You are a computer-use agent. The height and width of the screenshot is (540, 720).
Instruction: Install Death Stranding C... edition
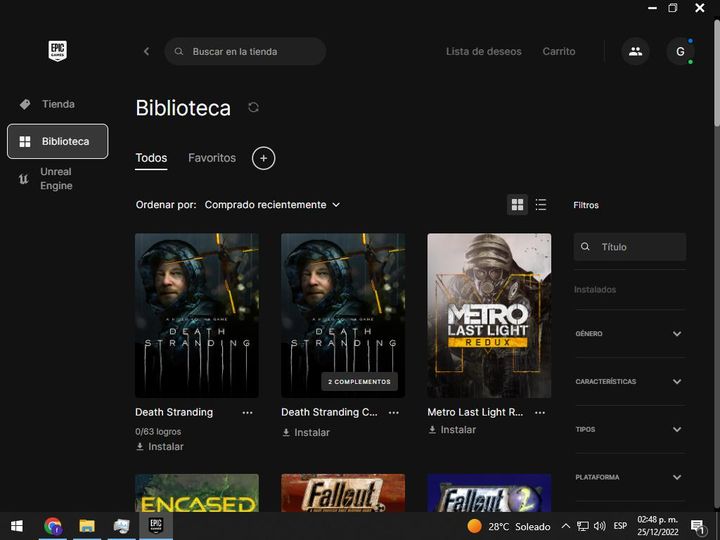click(306, 433)
